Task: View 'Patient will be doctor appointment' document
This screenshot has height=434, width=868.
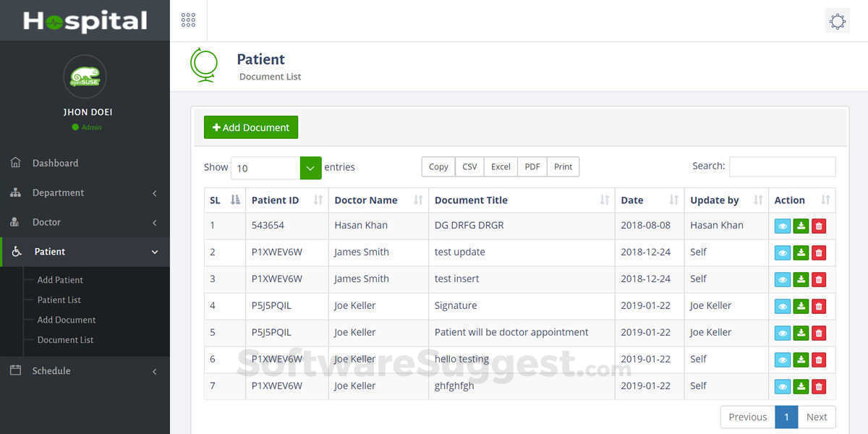Action: tap(783, 333)
